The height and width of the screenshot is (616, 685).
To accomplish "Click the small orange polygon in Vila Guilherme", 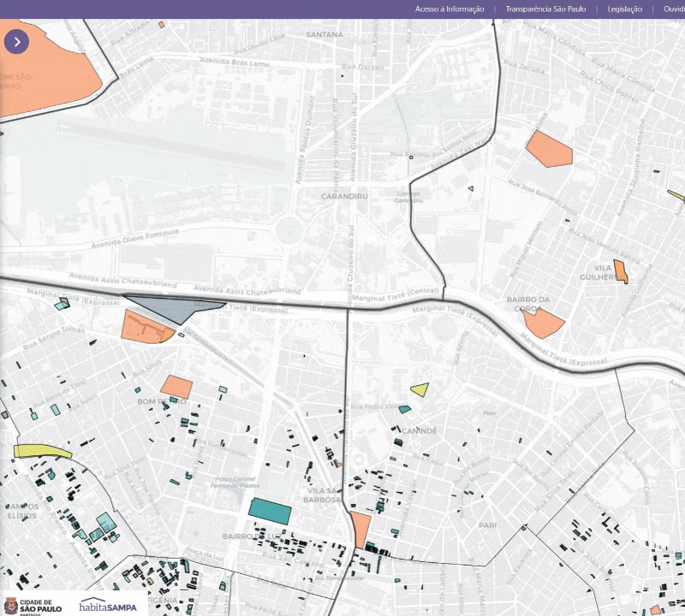I will 621,271.
